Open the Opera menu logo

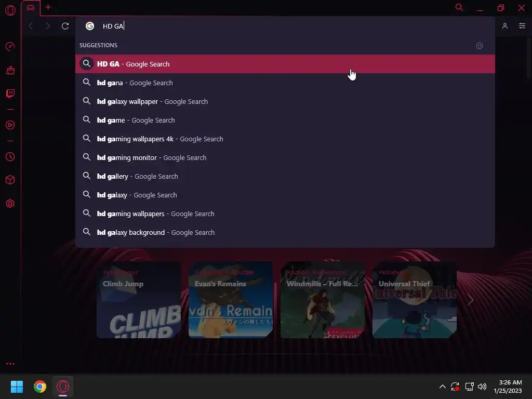pyautogui.click(x=10, y=10)
